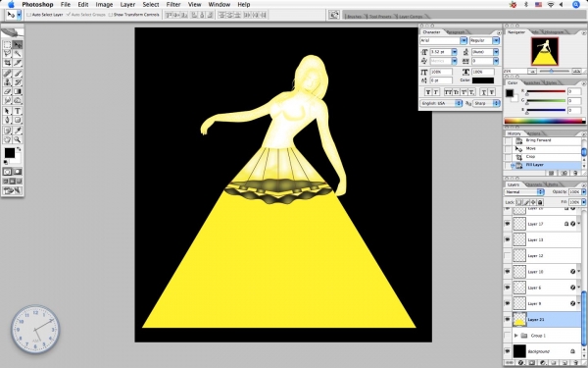The width and height of the screenshot is (588, 368).
Task: Click Jump to ImageReady button in toolbox
Action: coord(13,190)
